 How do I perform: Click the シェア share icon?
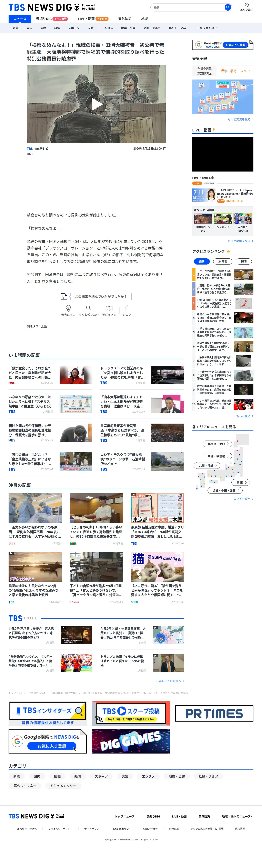127,308
